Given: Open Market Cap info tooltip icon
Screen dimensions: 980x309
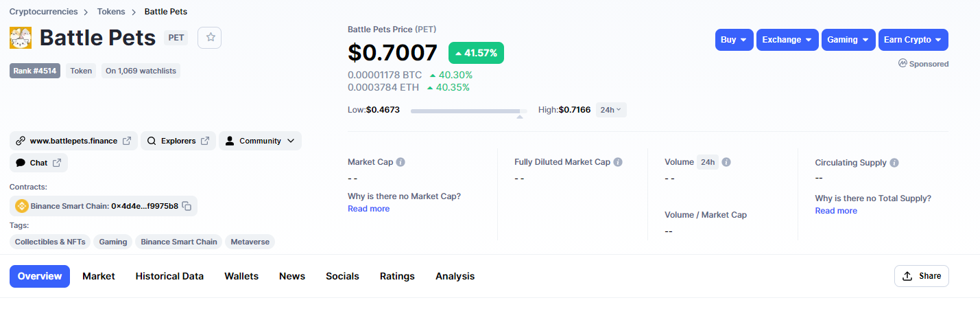Looking at the screenshot, I should click(x=401, y=162).
